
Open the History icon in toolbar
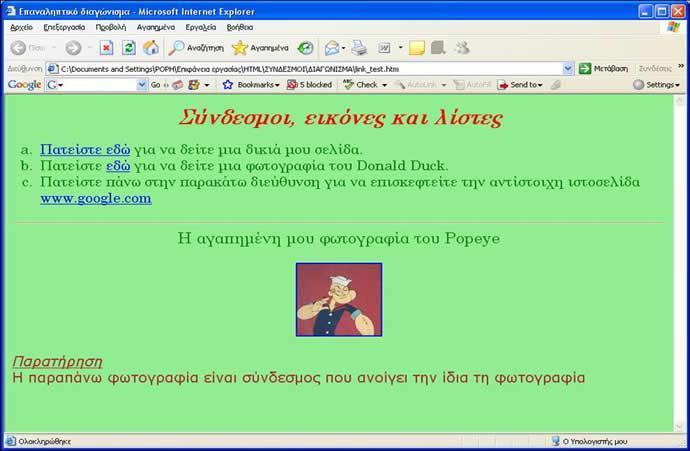[305, 48]
